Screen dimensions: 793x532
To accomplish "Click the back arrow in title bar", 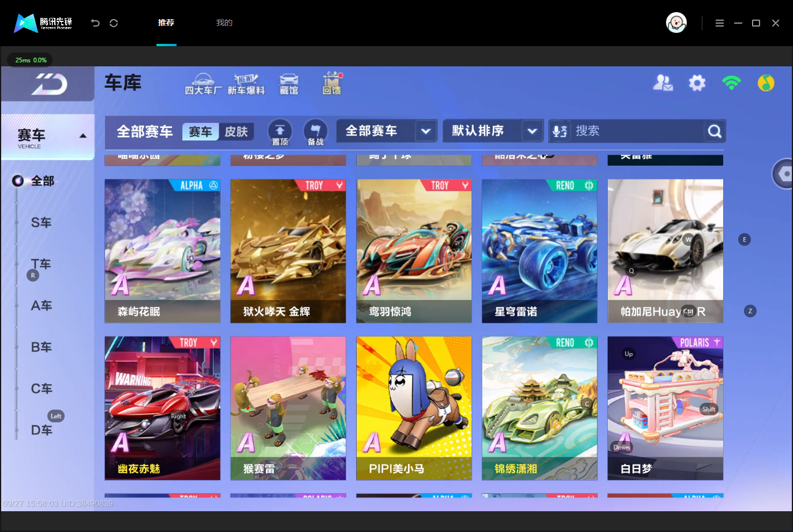I will click(95, 23).
